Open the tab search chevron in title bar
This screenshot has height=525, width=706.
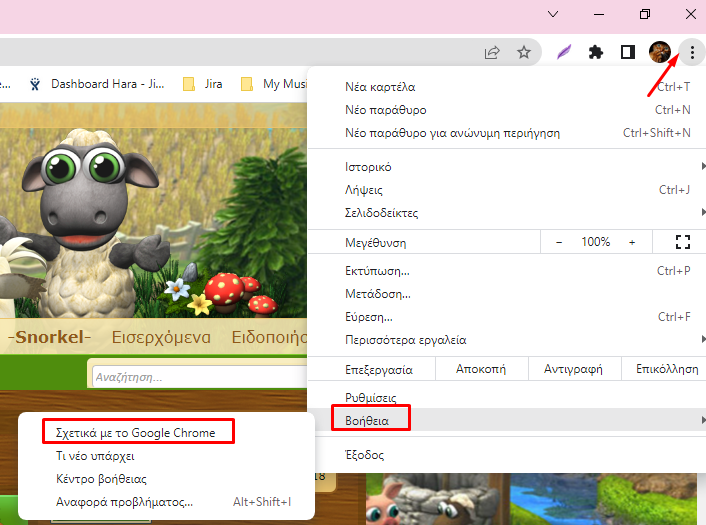pos(553,14)
